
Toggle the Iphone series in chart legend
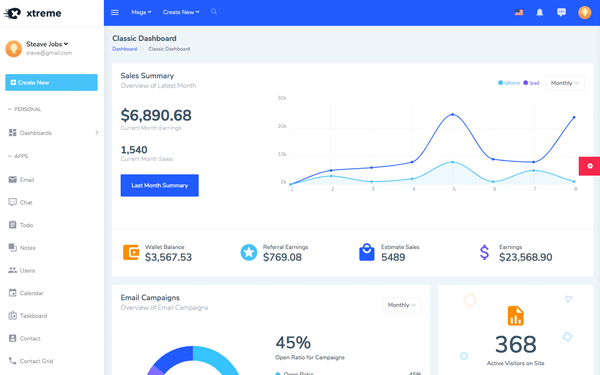pyautogui.click(x=509, y=83)
